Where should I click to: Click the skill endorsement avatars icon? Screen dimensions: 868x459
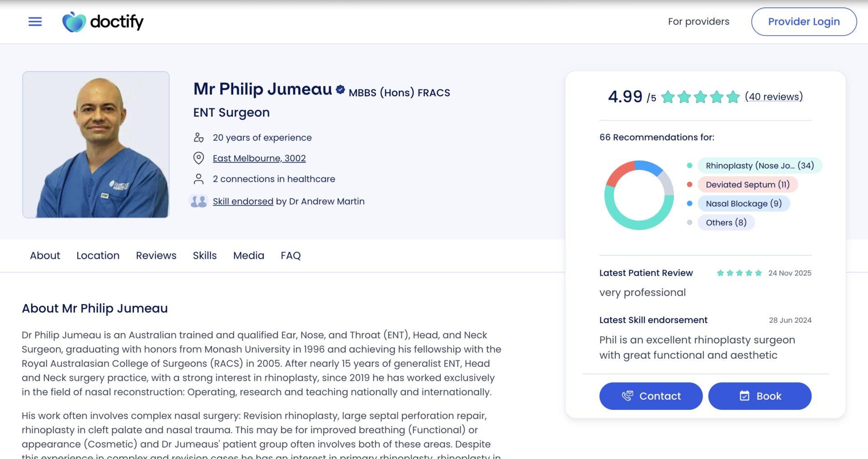(198, 201)
